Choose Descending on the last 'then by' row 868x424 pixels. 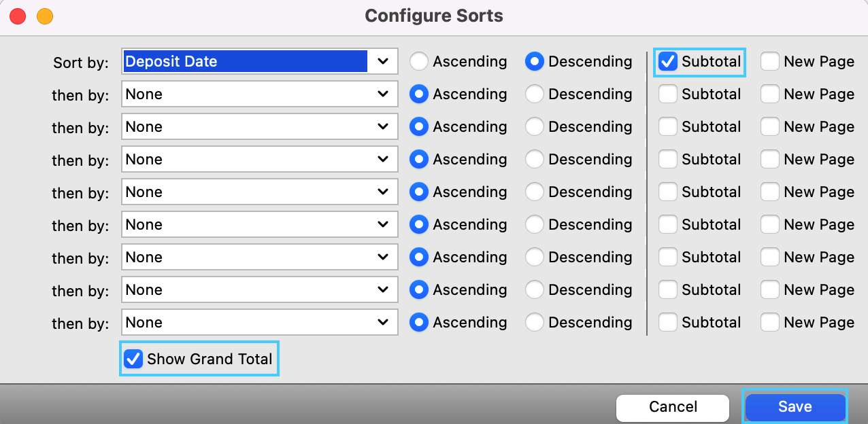point(535,322)
